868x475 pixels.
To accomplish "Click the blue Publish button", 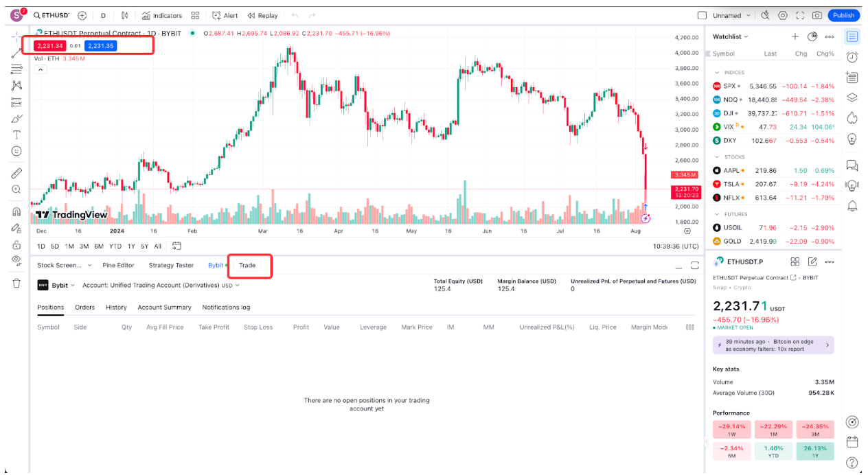I will (843, 15).
